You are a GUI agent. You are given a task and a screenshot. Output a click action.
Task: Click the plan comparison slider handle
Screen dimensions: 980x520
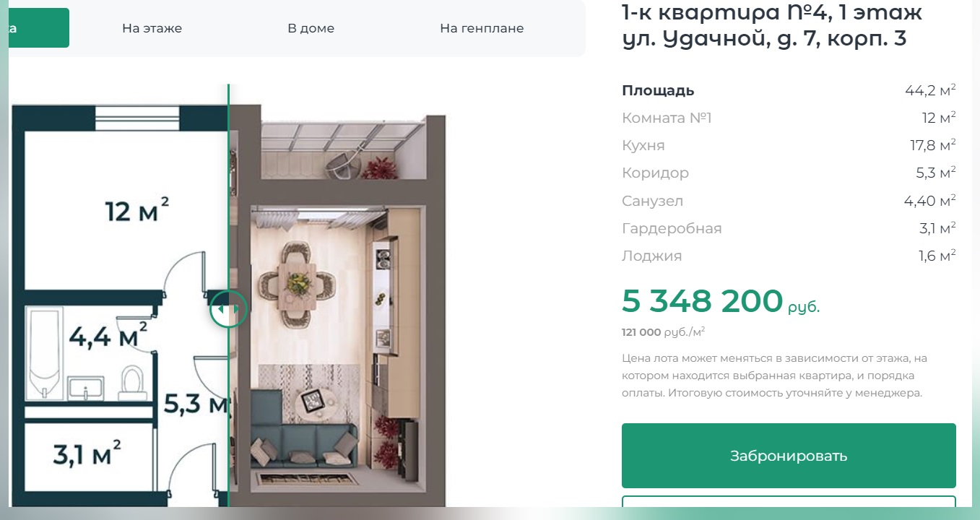point(228,310)
